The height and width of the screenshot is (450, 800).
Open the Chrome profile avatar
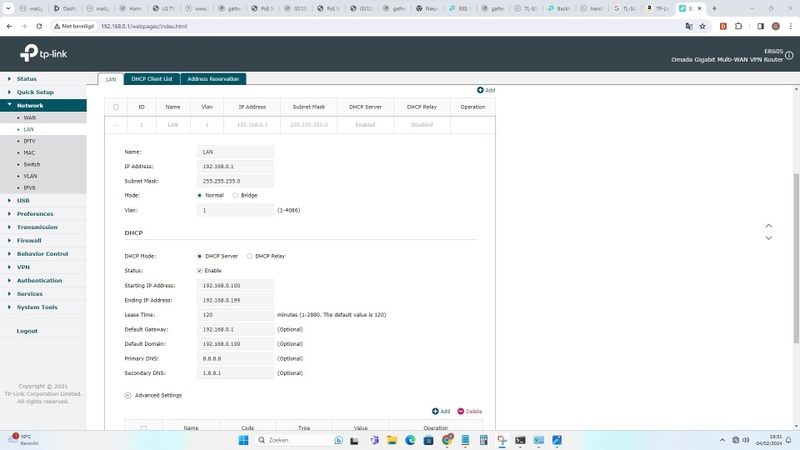click(776, 26)
